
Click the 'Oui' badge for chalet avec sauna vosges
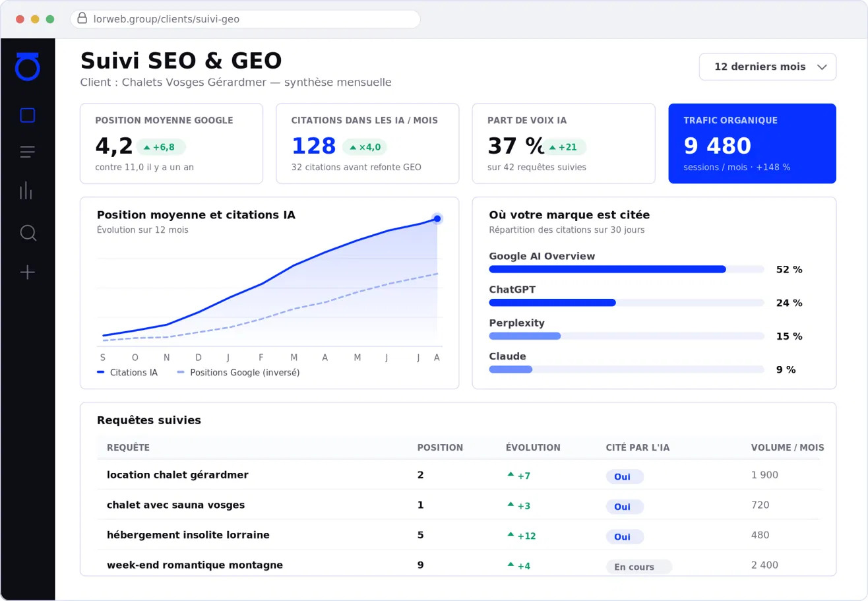[x=625, y=507]
